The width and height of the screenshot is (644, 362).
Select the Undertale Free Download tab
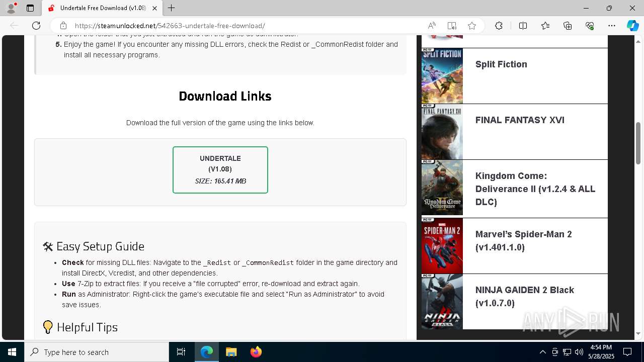tap(102, 8)
